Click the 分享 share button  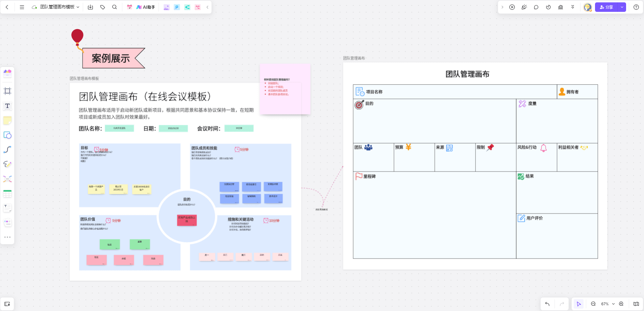[606, 7]
